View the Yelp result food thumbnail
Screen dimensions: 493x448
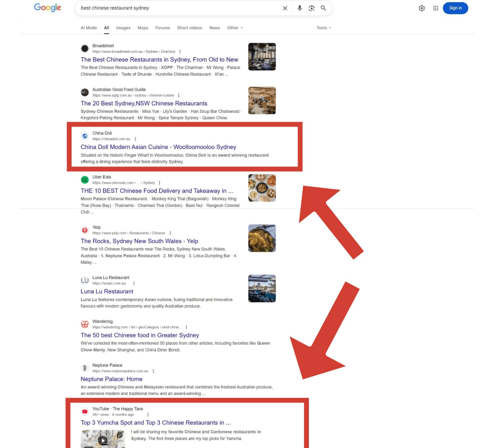click(x=262, y=238)
